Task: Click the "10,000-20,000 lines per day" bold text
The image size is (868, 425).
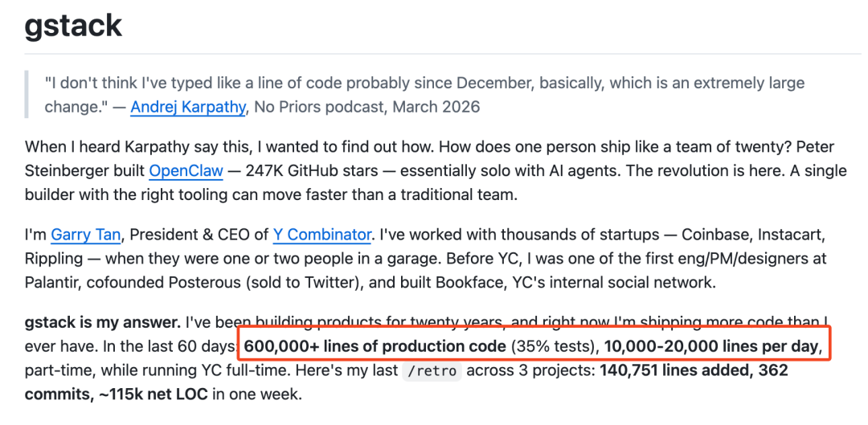Action: 711,347
